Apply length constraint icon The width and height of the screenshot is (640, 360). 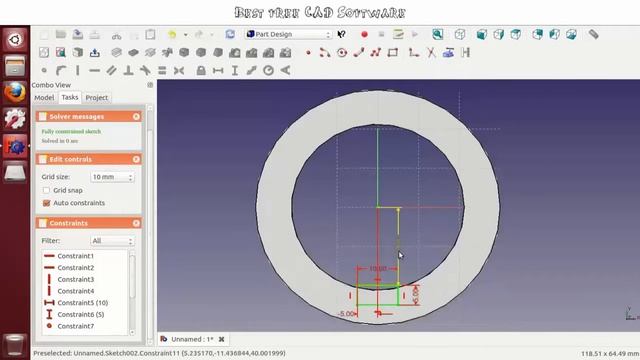click(x=251, y=71)
